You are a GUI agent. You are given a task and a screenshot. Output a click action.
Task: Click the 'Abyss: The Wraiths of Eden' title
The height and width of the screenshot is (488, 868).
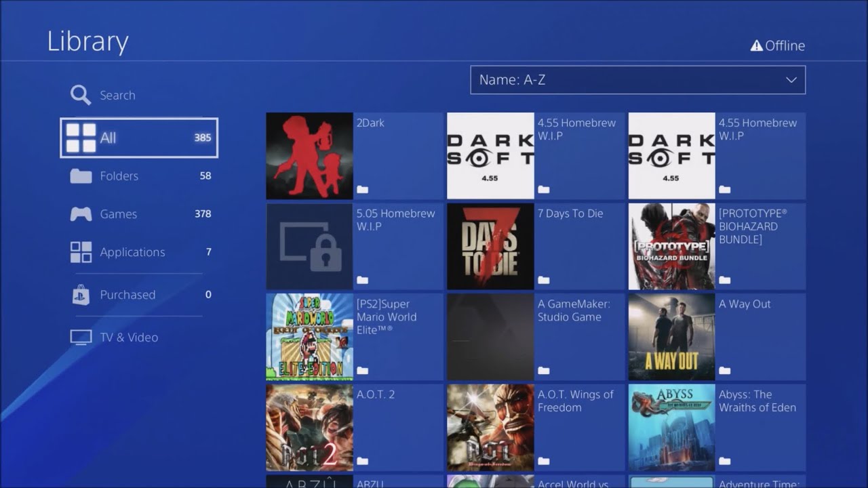[x=757, y=401]
